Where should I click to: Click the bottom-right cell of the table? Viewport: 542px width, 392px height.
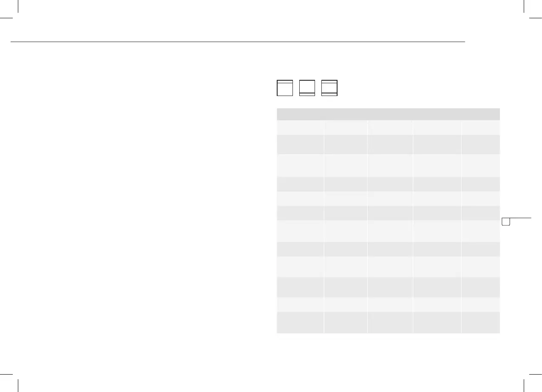pos(480,323)
